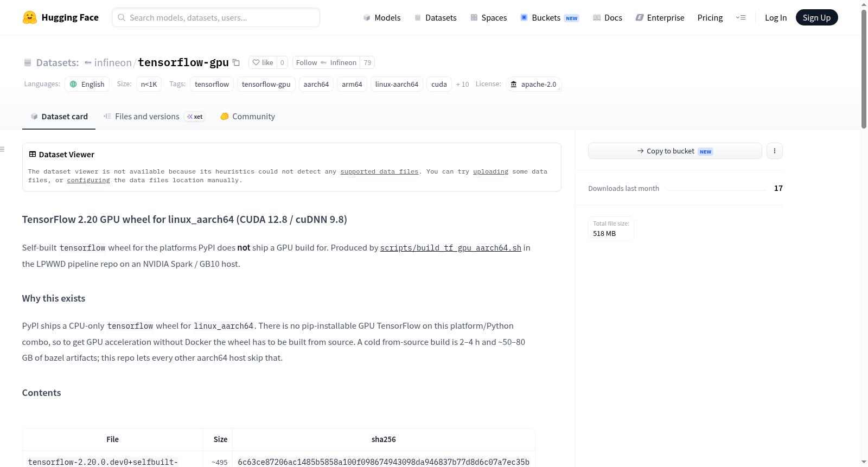Open the uploading link
868x467 pixels.
coord(490,171)
